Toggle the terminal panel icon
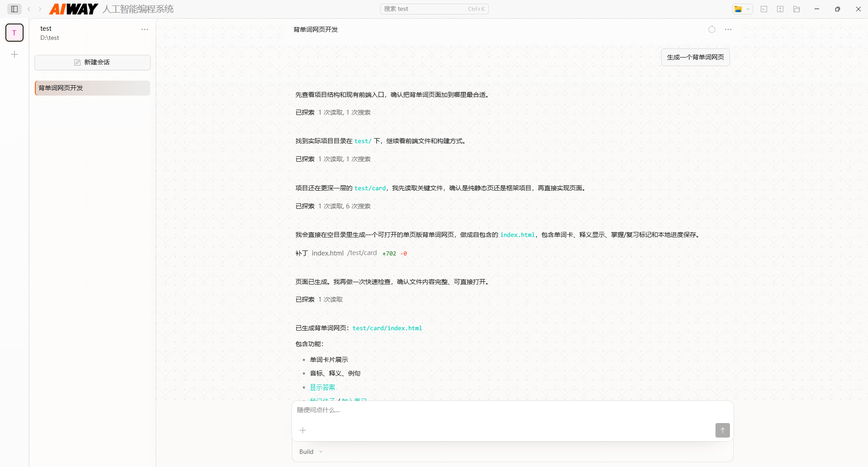868x467 pixels. [x=764, y=9]
